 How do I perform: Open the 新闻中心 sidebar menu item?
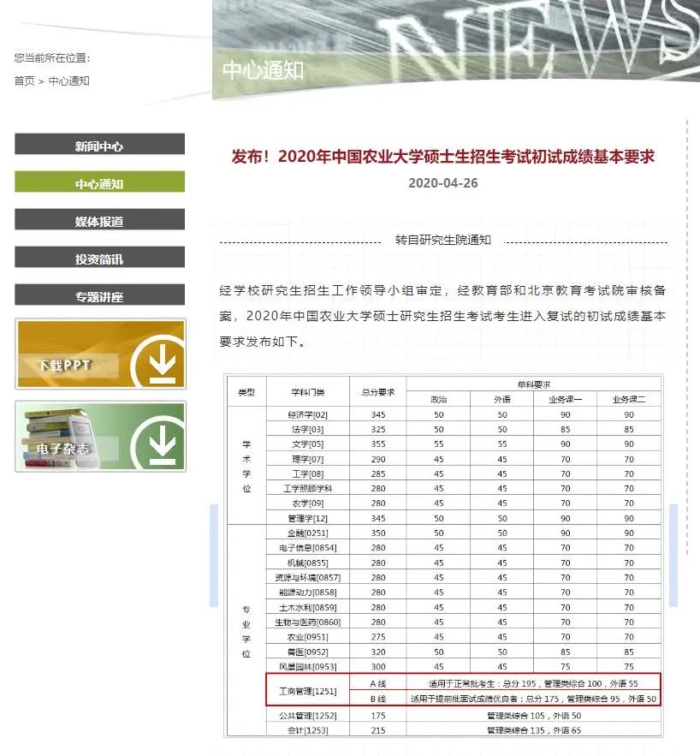tap(99, 146)
